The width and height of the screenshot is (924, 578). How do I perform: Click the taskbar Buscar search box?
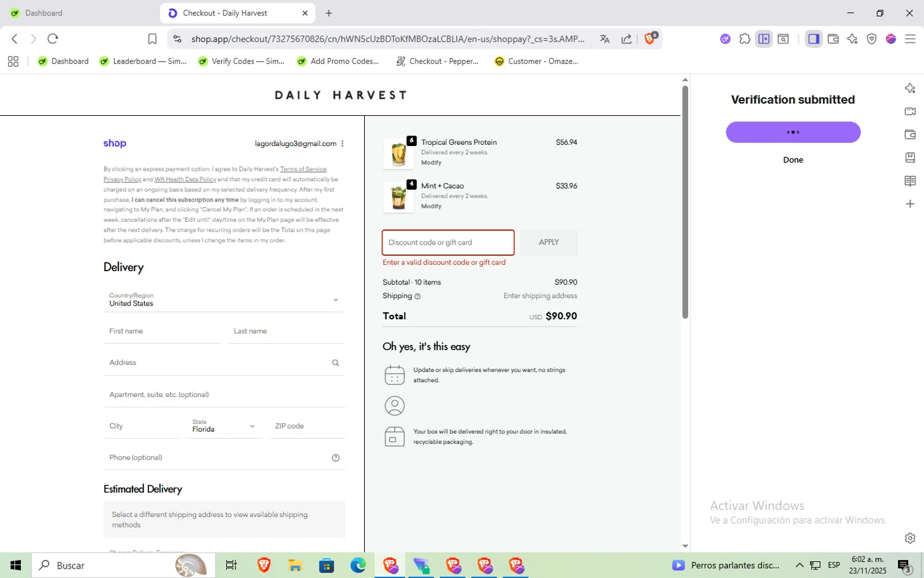123,565
